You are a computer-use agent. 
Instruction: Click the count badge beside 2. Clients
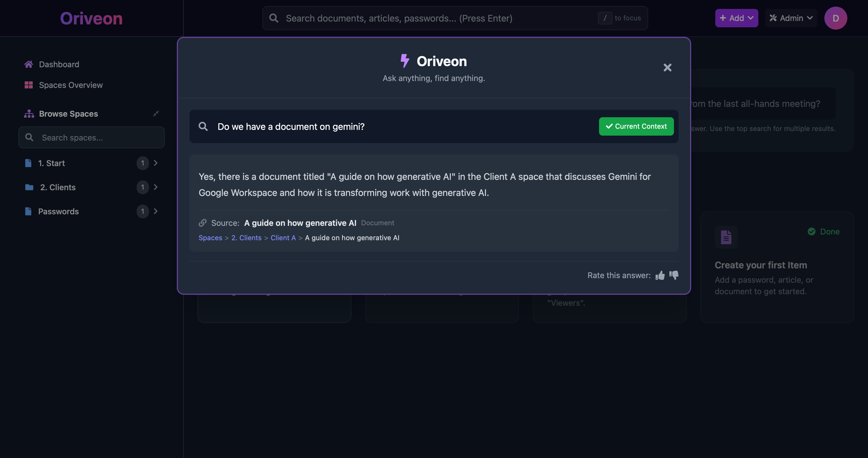(x=143, y=187)
